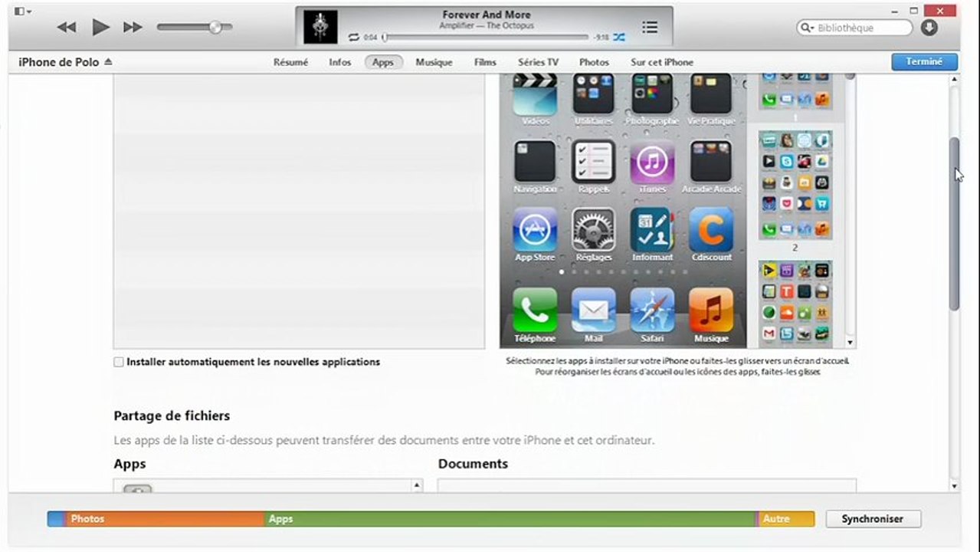Open the Infos tab
Viewport: 980px width, 552px height.
(x=339, y=62)
